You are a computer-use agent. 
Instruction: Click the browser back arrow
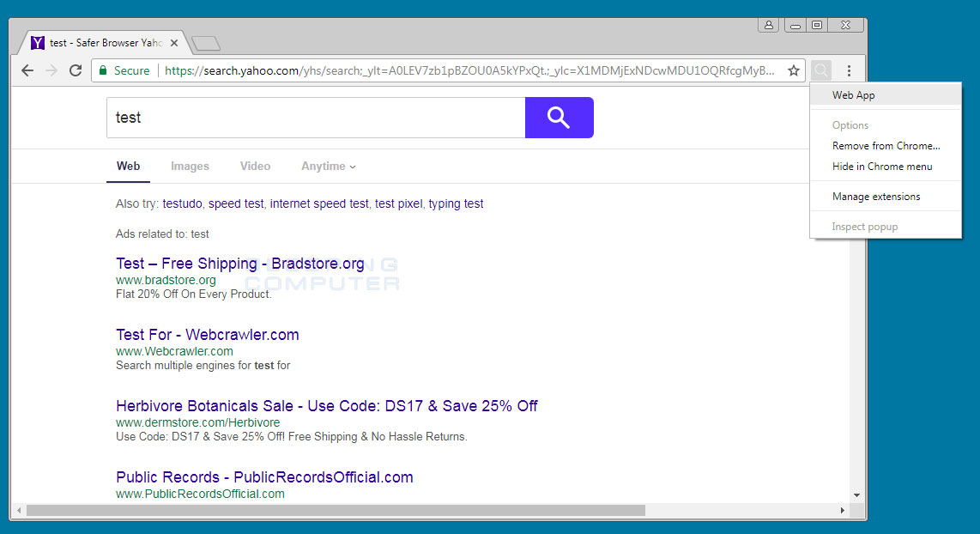(27, 70)
